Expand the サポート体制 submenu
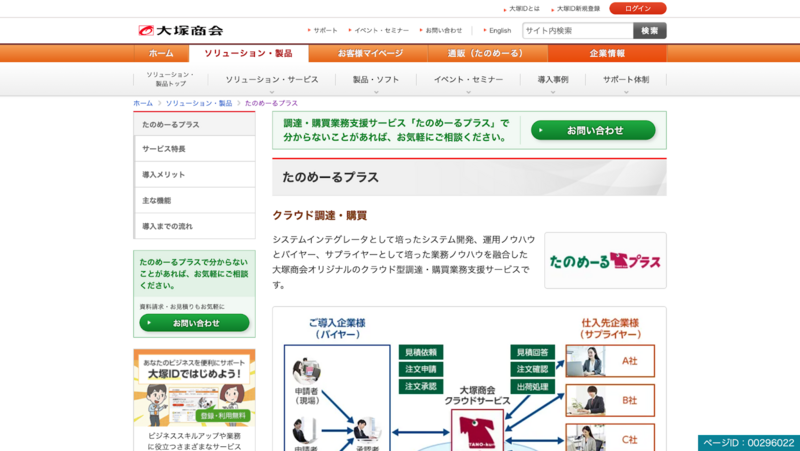Image resolution: width=800 pixels, height=451 pixels. tap(626, 80)
